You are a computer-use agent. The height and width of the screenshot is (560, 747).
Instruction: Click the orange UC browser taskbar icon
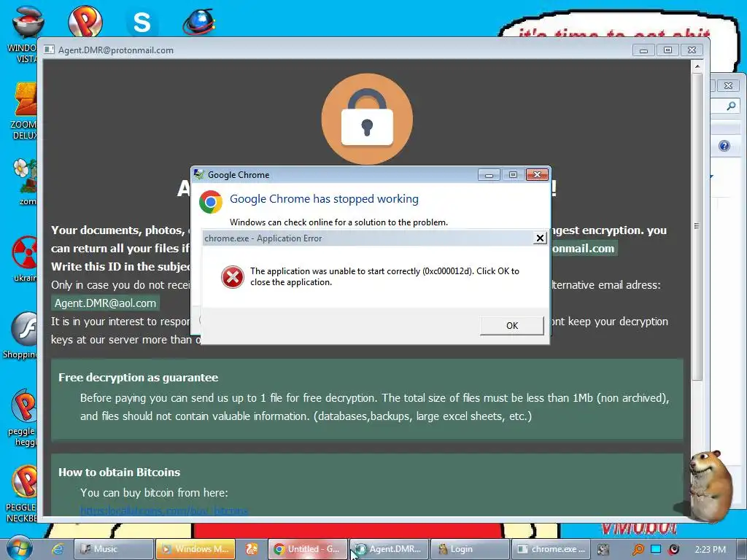pyautogui.click(x=251, y=549)
